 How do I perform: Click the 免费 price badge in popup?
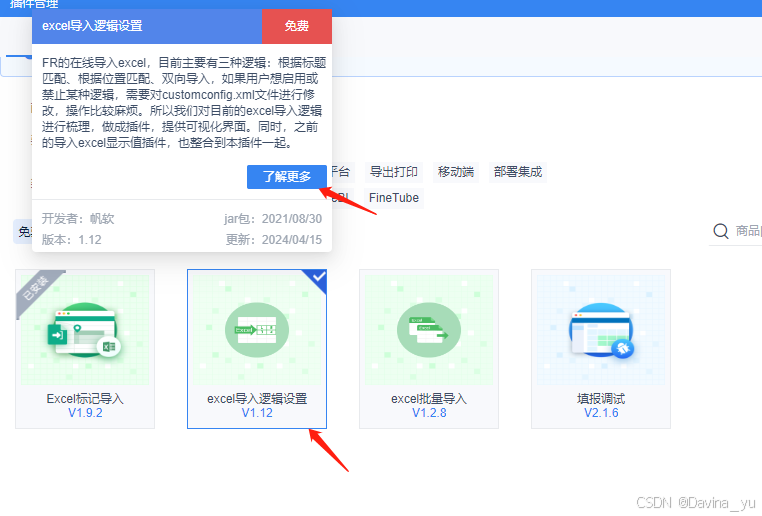297,26
